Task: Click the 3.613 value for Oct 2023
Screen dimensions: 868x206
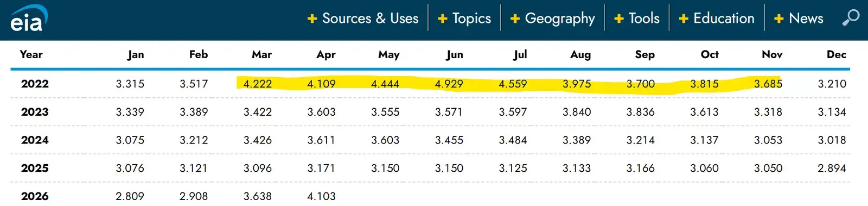Action: point(704,112)
